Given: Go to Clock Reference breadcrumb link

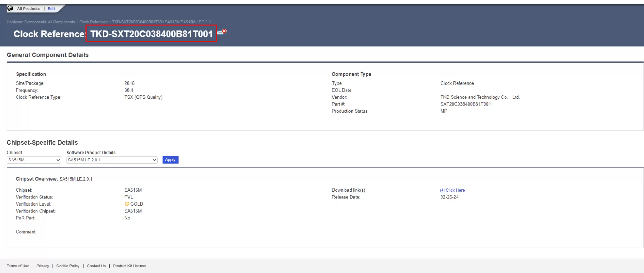Looking at the screenshot, I should click(94, 22).
